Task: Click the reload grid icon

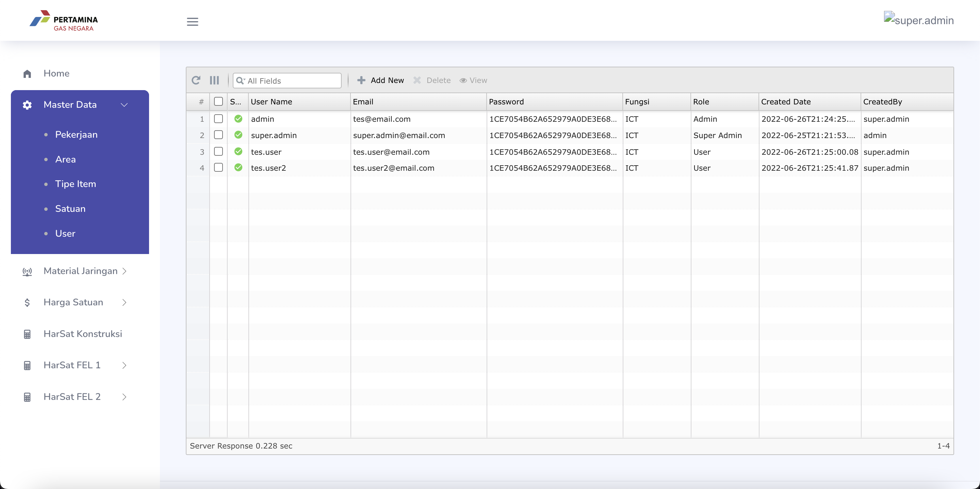Action: [196, 80]
